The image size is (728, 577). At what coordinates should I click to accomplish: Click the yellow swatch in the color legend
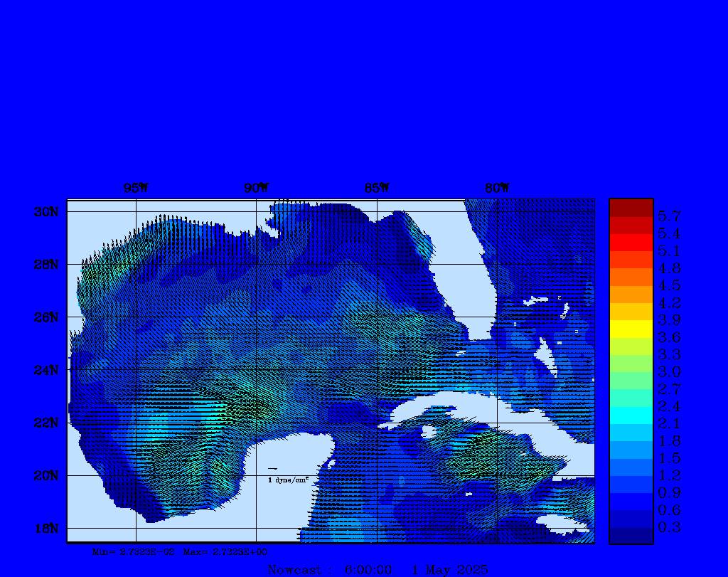point(631,329)
